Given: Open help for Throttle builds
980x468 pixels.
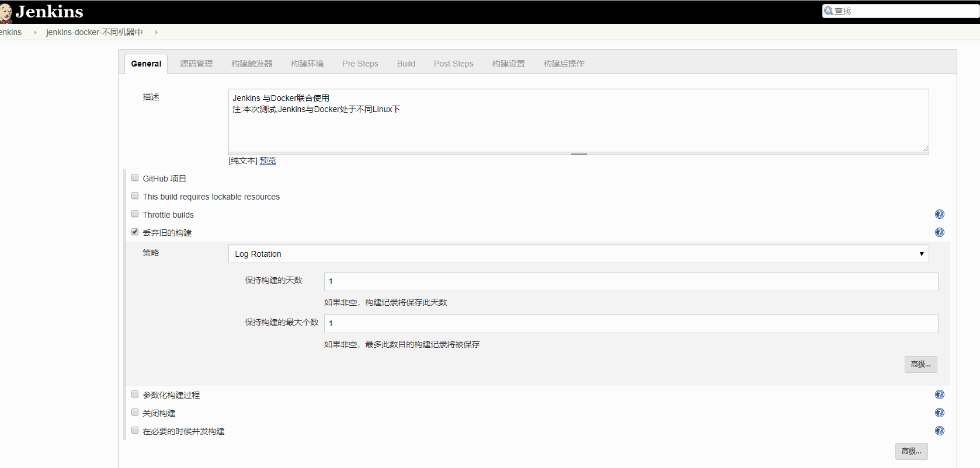Looking at the screenshot, I should (939, 214).
